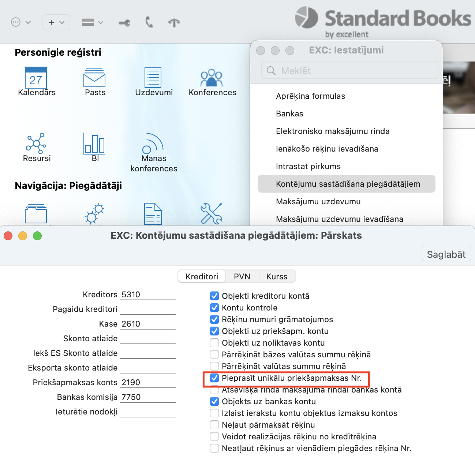
Task: Expand the plus button dropdown
Action: coord(56,23)
